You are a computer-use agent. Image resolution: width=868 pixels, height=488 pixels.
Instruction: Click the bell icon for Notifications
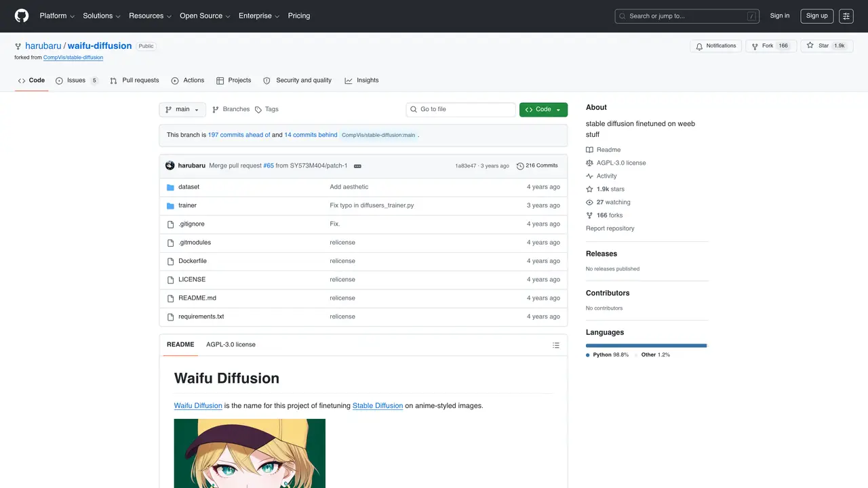point(700,46)
